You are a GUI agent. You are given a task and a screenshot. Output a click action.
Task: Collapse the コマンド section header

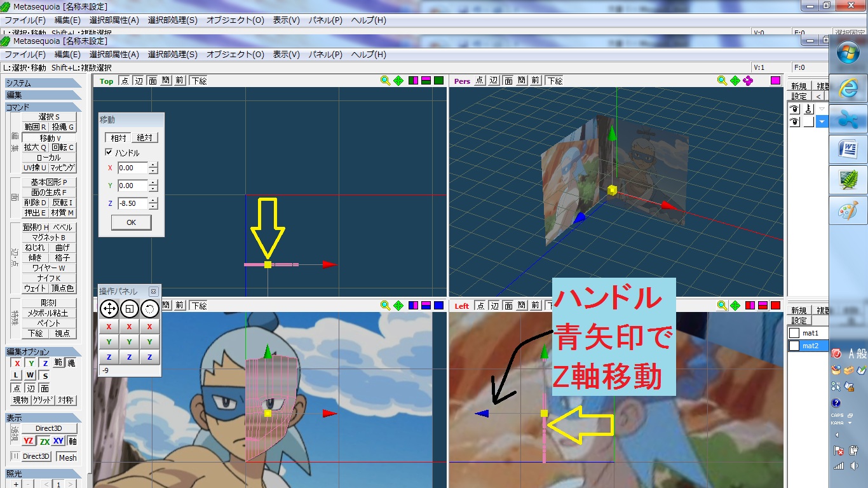43,107
